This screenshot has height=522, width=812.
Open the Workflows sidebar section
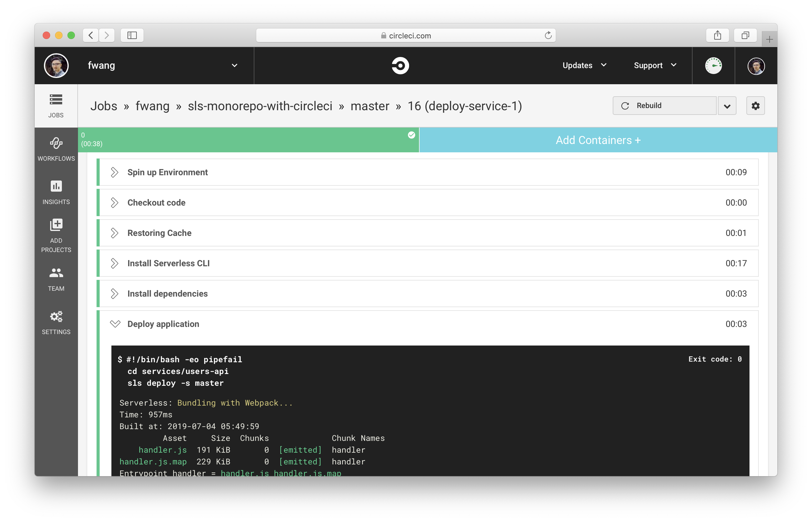56,149
